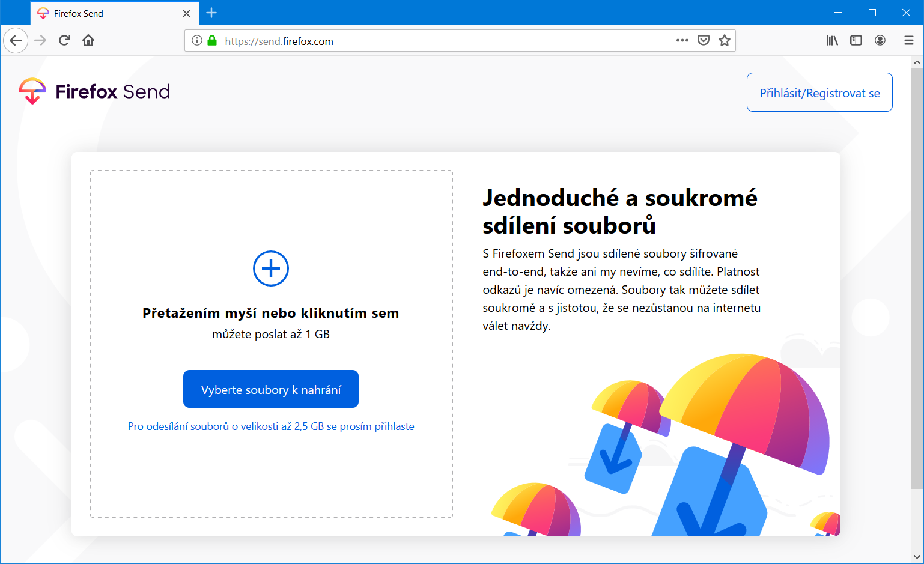Navigate back with the back arrow
924x564 pixels.
coord(16,40)
